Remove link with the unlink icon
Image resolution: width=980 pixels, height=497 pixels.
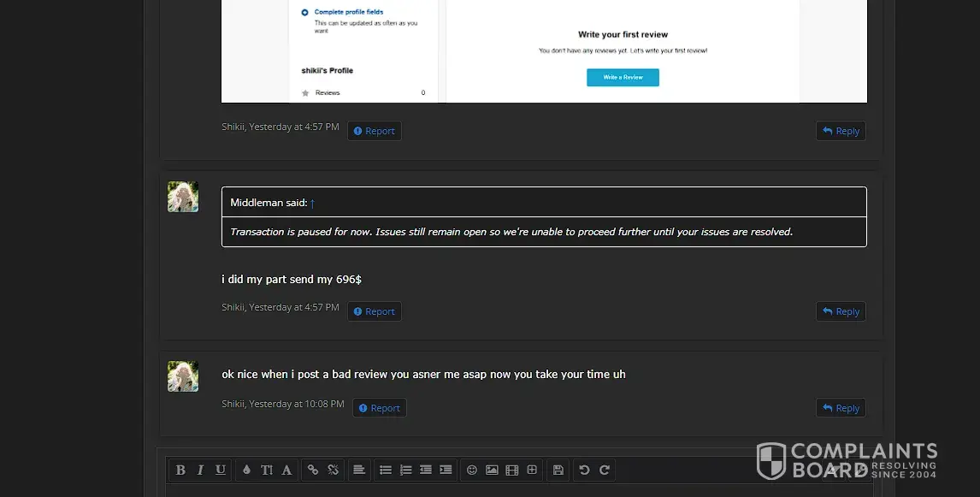coord(334,470)
